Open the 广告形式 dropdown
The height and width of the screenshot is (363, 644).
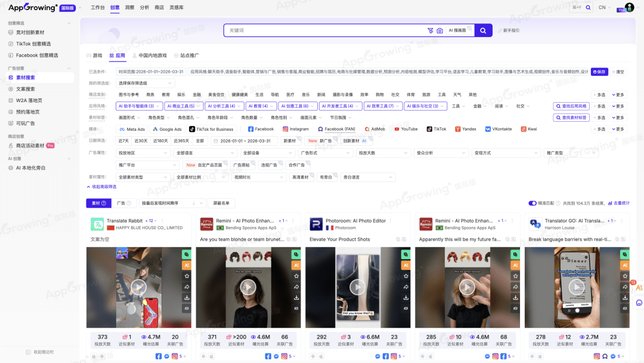point(326,153)
